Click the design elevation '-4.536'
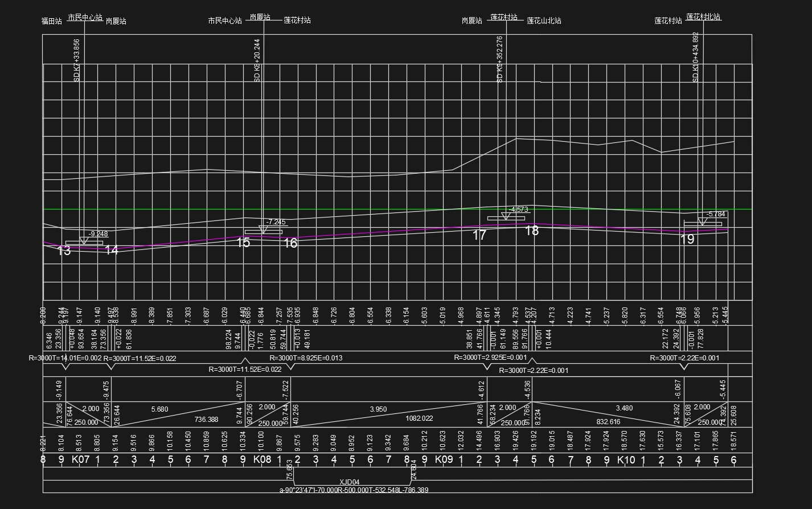812x509 pixels. [528, 390]
